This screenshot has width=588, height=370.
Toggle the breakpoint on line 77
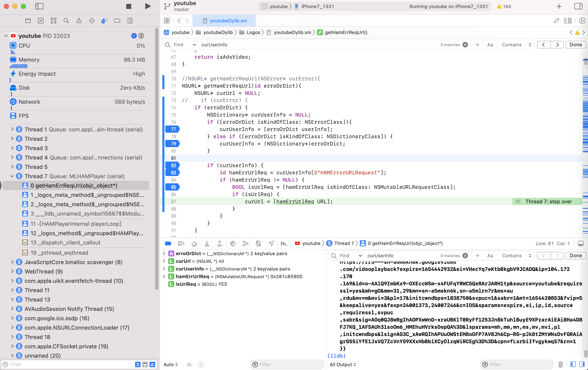pyautogui.click(x=172, y=129)
